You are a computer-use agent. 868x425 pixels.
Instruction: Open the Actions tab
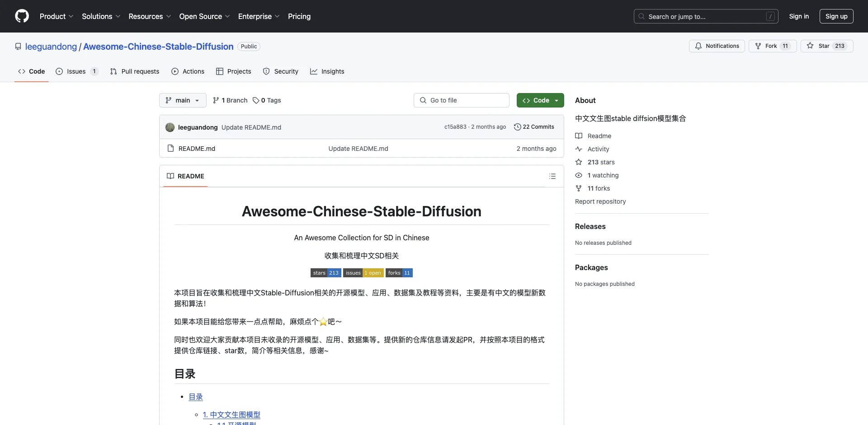pos(188,71)
